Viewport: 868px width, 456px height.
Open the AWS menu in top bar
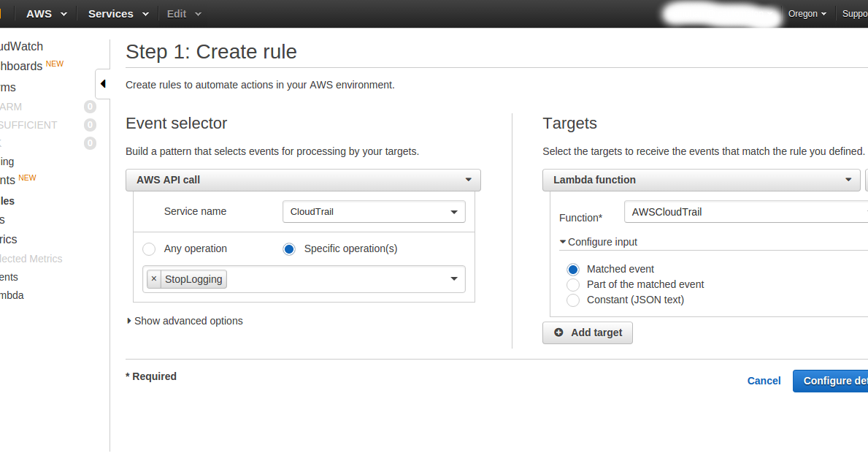47,14
